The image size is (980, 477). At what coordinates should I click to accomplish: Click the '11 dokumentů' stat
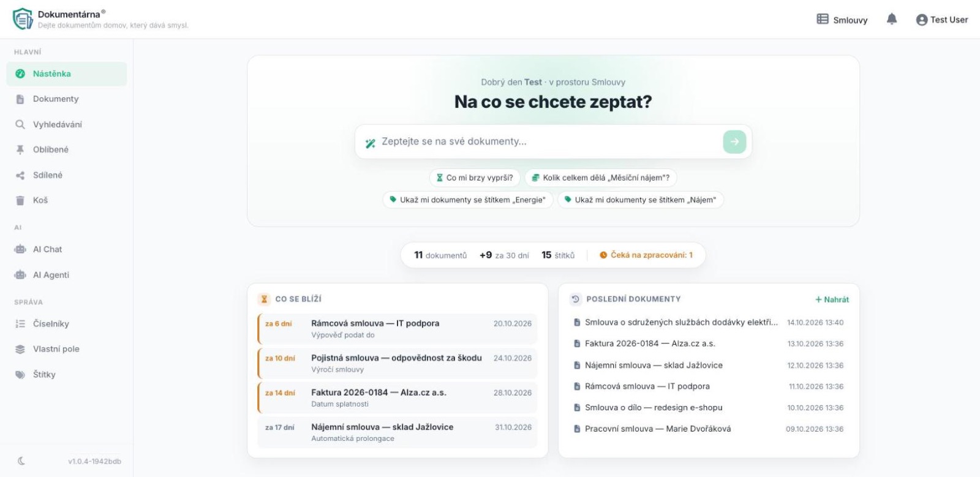(440, 255)
